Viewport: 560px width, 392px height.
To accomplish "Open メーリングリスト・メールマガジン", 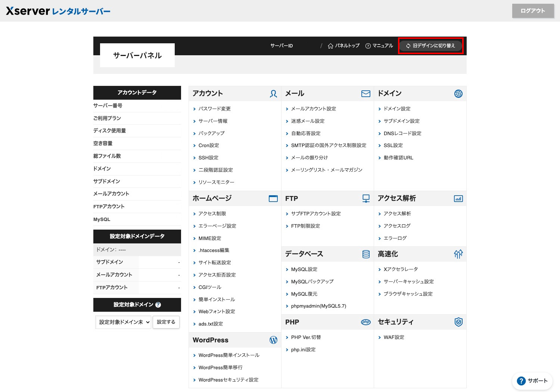I will pyautogui.click(x=327, y=170).
